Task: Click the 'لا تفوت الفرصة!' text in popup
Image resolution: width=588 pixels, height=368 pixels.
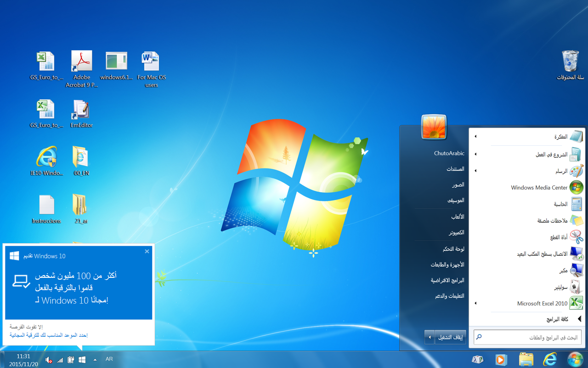Action: click(x=26, y=327)
